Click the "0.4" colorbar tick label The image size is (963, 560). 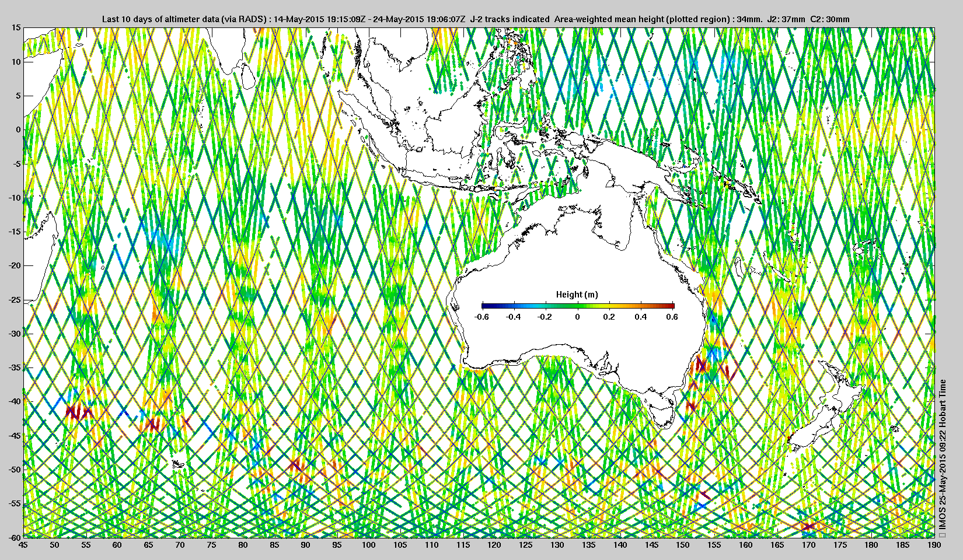click(x=641, y=317)
